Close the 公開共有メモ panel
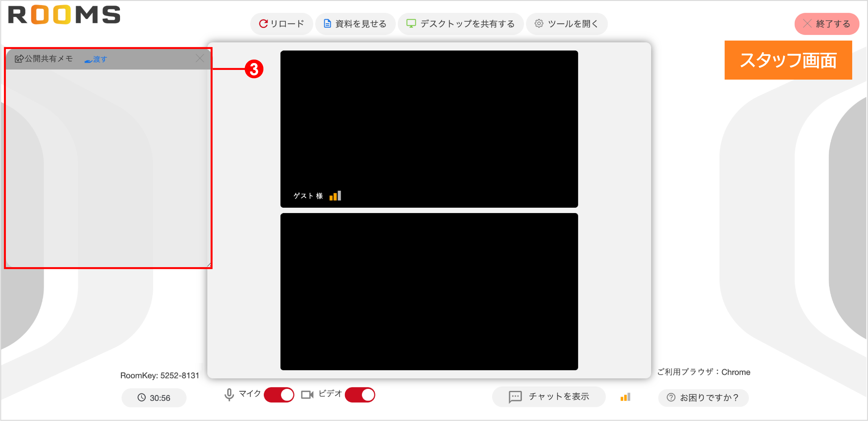The height and width of the screenshot is (421, 868). coord(200,58)
